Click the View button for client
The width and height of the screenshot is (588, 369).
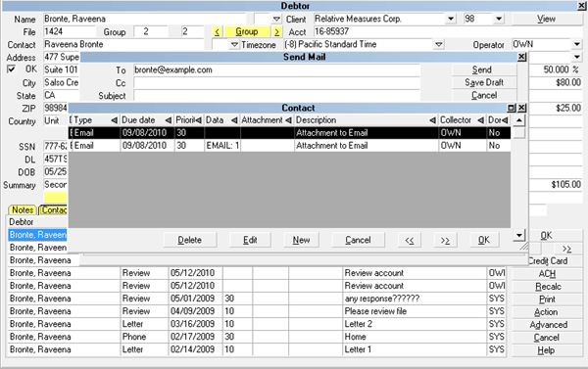pyautogui.click(x=547, y=19)
